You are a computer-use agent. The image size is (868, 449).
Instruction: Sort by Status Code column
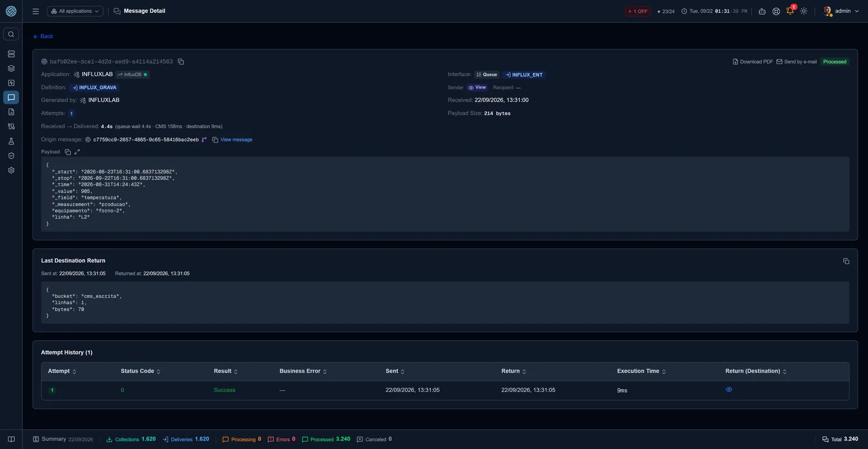point(141,371)
